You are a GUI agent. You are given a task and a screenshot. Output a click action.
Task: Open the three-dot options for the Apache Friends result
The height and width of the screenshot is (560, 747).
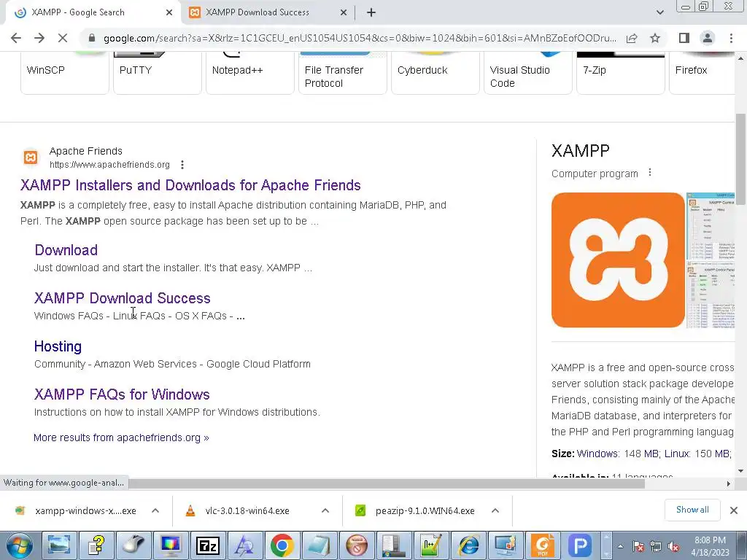click(x=182, y=165)
